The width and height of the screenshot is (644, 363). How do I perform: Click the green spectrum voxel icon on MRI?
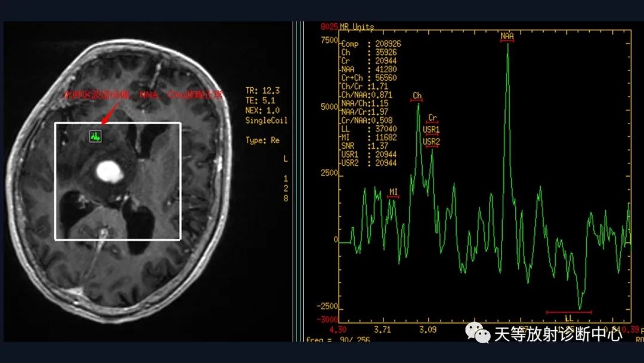95,136
